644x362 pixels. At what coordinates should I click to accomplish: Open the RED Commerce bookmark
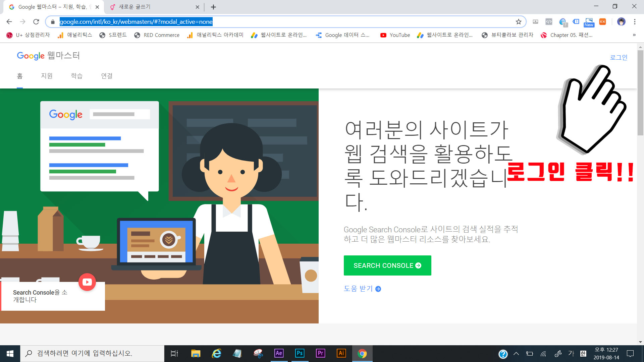(x=157, y=35)
